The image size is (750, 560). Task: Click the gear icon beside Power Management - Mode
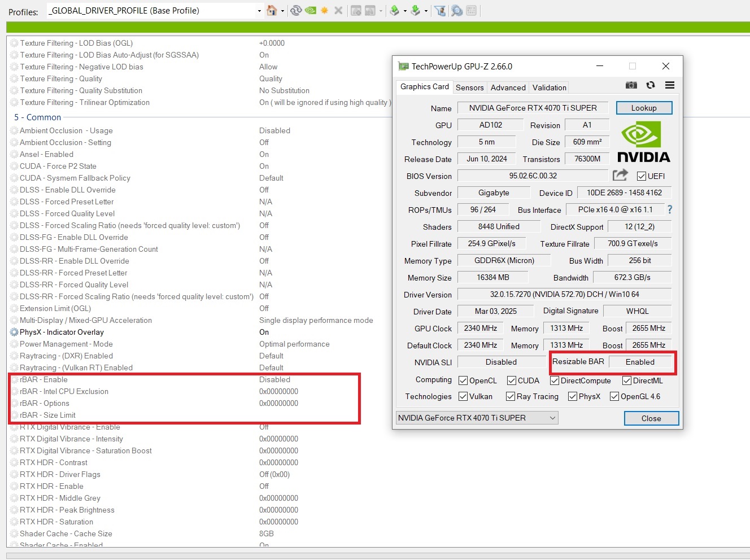click(x=14, y=344)
